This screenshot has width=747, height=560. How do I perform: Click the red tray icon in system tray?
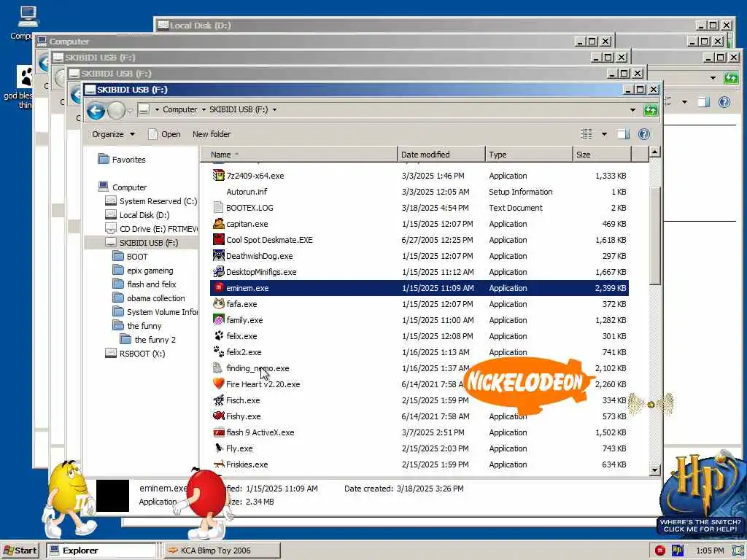659,551
